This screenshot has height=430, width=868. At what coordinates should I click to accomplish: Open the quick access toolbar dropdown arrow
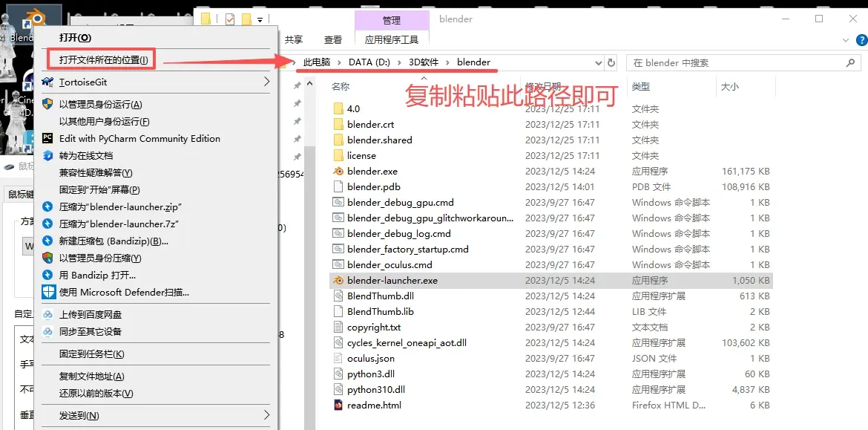tap(260, 20)
